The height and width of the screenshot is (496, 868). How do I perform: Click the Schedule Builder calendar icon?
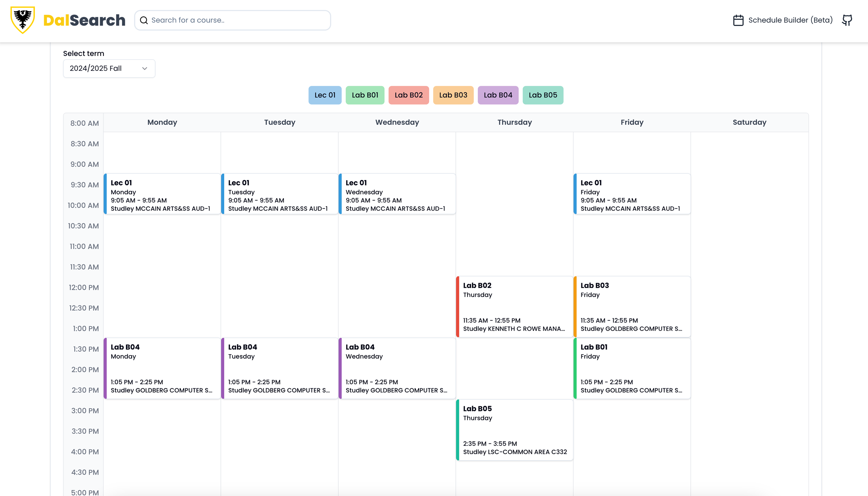coord(738,20)
